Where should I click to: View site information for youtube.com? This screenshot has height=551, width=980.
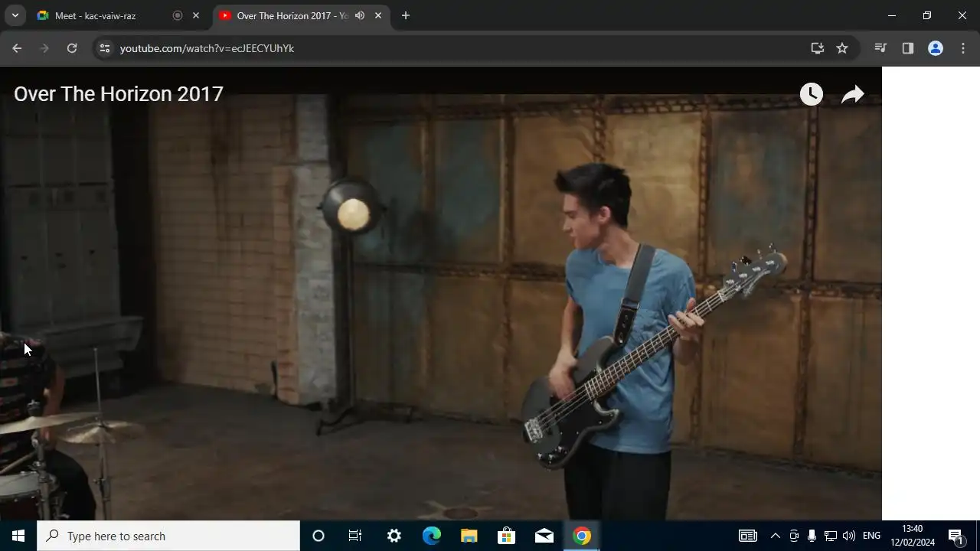[106, 48]
